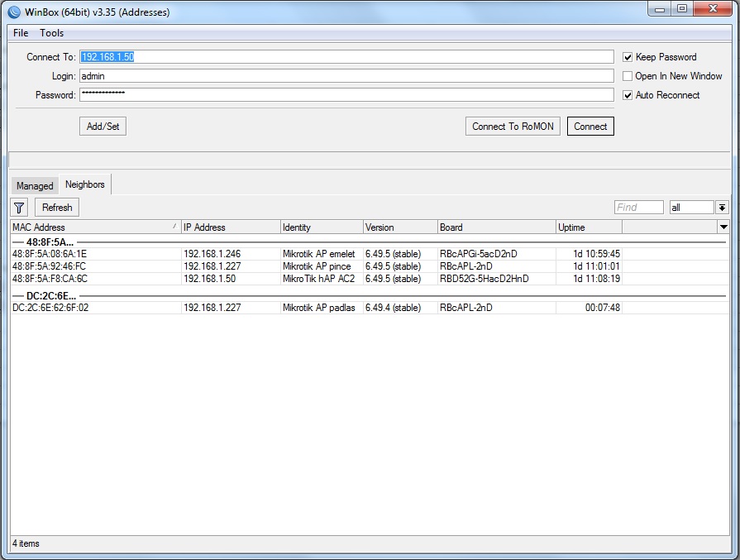Select MAC 48:8F:5A:F8:CA:6C row
The height and width of the screenshot is (560, 740).
370,279
